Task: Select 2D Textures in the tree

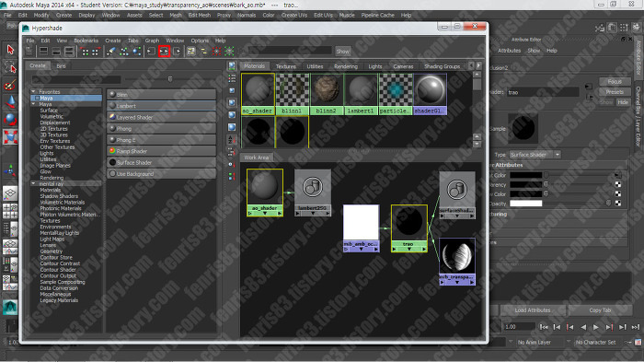Action: coord(53,129)
